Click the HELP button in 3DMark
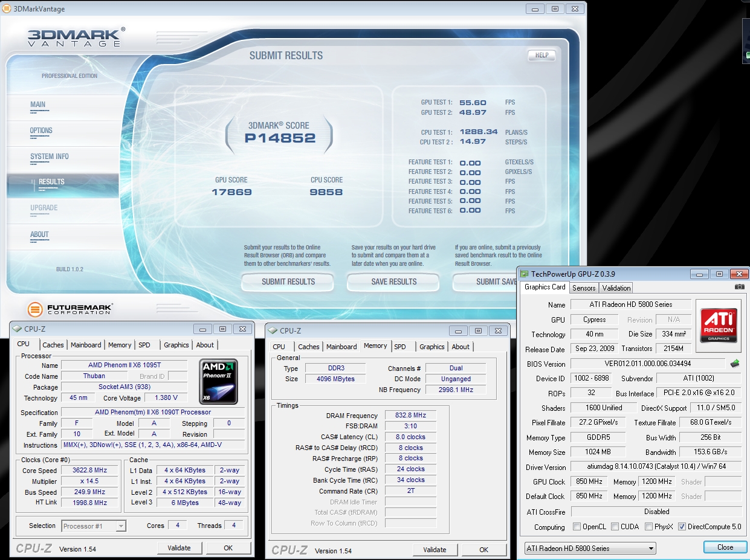Viewport: 750px width, 560px height. tap(541, 55)
